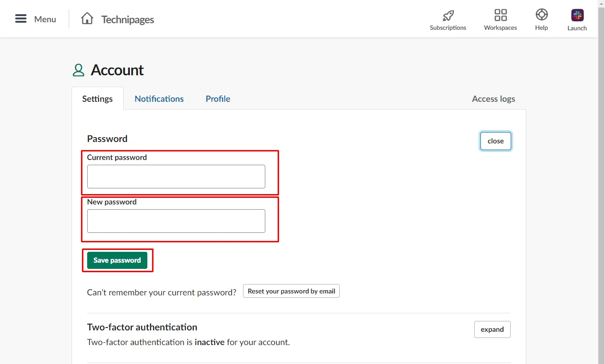This screenshot has height=364, width=605.
Task: Expand the Two-factor authentication section
Action: pyautogui.click(x=492, y=329)
